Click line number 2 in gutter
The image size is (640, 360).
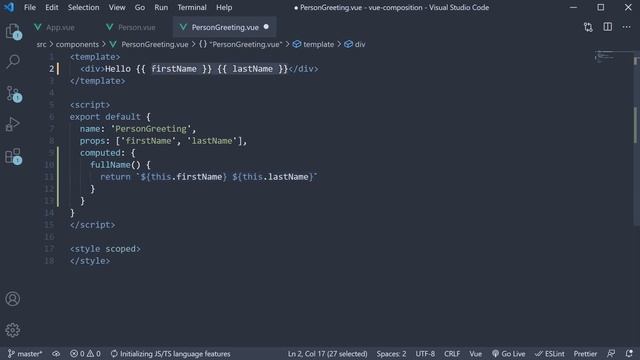[51, 69]
